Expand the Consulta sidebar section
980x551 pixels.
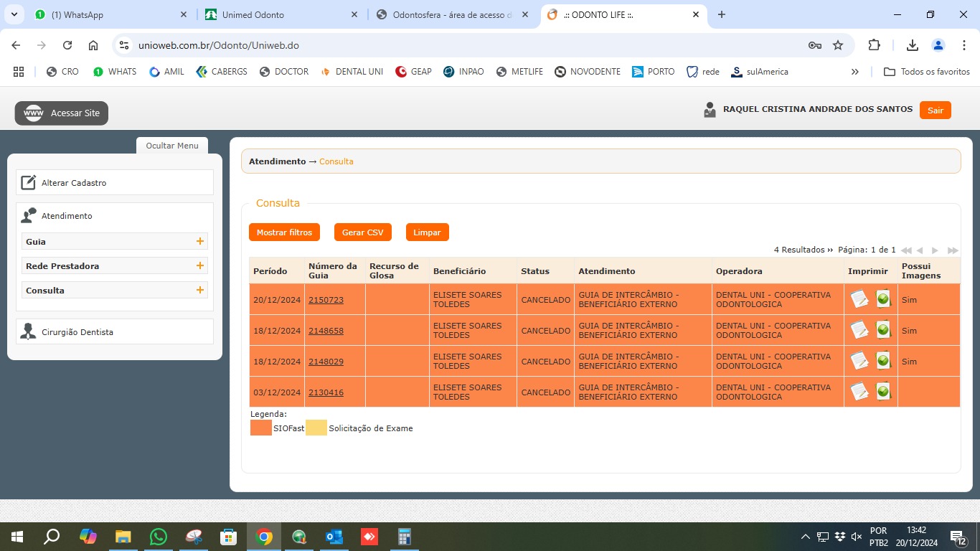tap(200, 291)
